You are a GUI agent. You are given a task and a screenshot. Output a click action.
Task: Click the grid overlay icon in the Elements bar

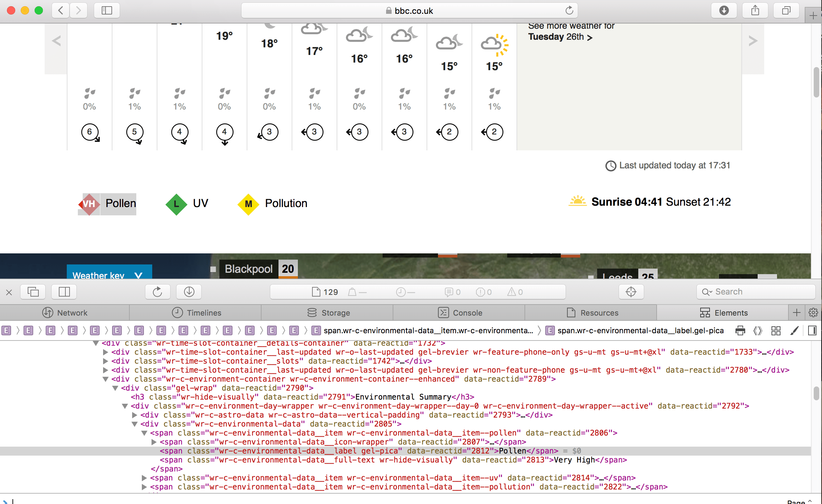coord(776,330)
